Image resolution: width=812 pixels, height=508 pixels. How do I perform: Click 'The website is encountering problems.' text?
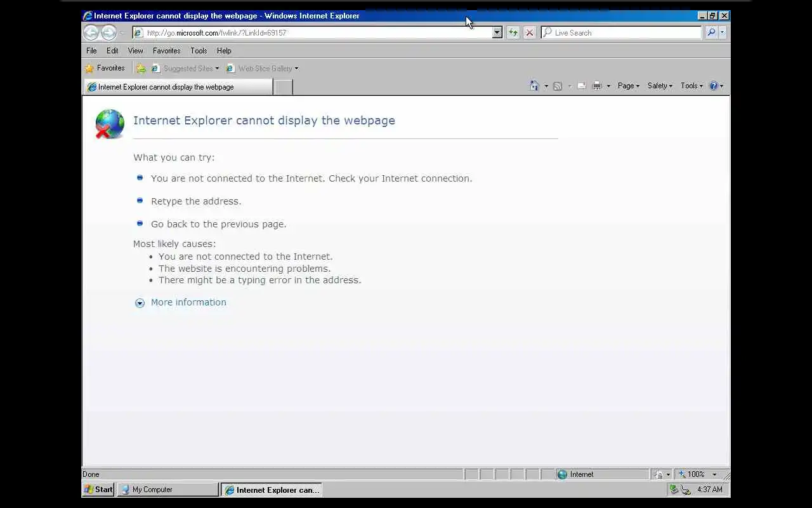[244, 269]
